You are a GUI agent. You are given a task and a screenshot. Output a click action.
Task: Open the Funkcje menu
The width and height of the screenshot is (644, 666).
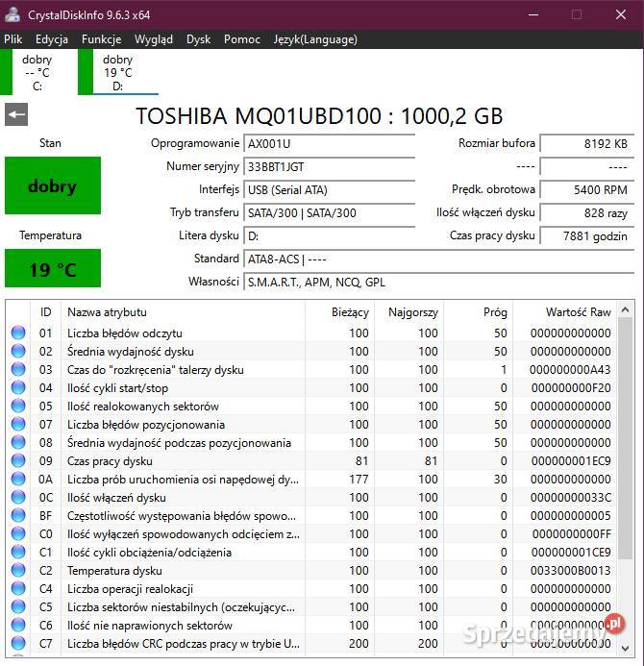101,39
